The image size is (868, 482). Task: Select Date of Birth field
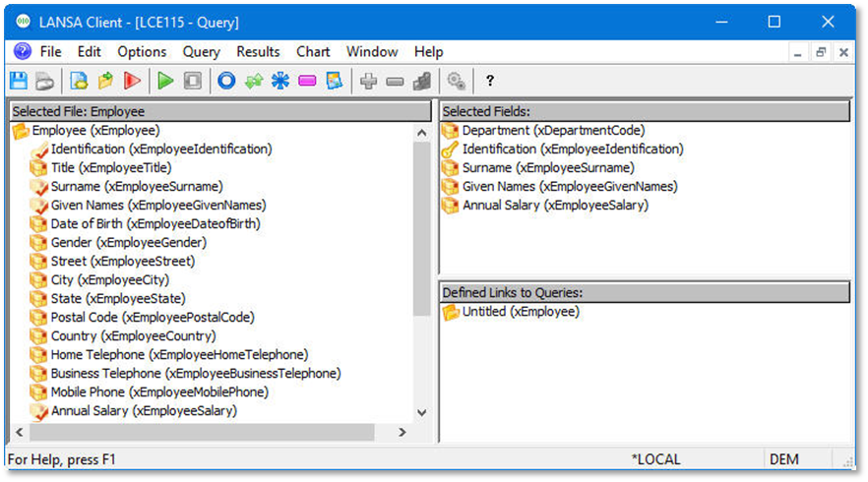pos(145,224)
